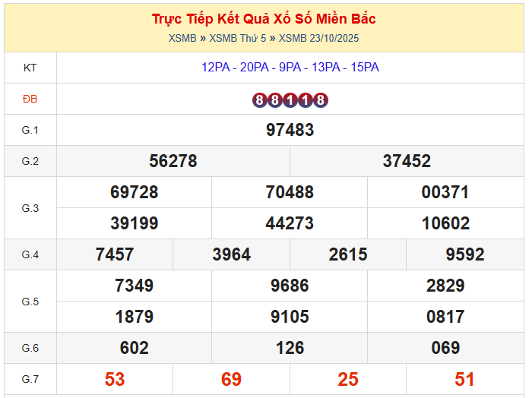Click the red G.7 number 25
The height and width of the screenshot is (398, 532).
coord(348,379)
